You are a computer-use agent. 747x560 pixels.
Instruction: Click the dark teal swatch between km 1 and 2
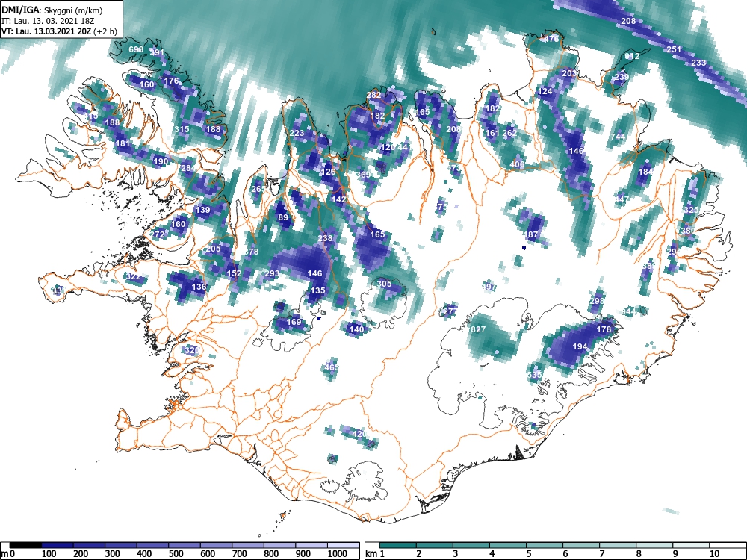click(x=398, y=545)
